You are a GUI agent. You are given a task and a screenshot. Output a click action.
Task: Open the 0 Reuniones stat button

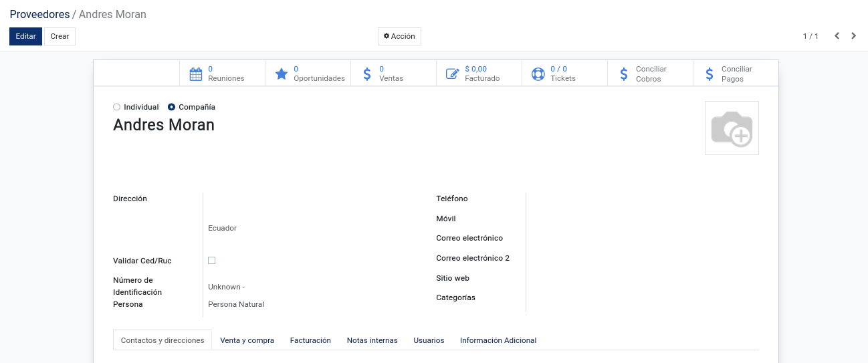click(x=222, y=74)
